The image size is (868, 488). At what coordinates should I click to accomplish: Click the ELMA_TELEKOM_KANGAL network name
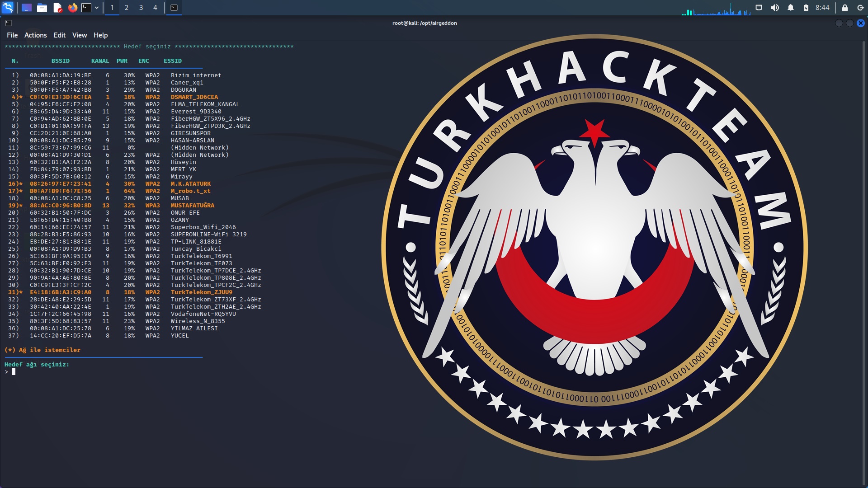[x=205, y=104]
